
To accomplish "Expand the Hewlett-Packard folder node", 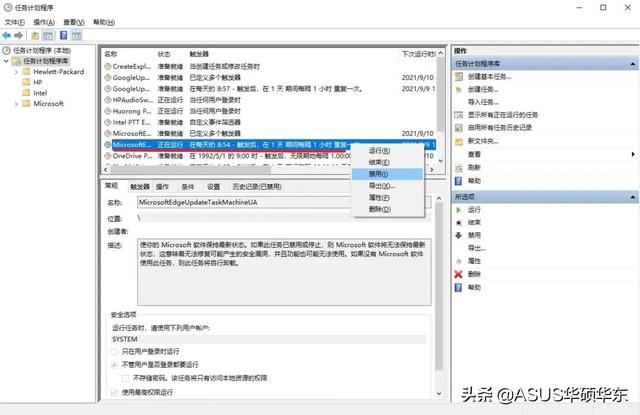I will tap(16, 72).
